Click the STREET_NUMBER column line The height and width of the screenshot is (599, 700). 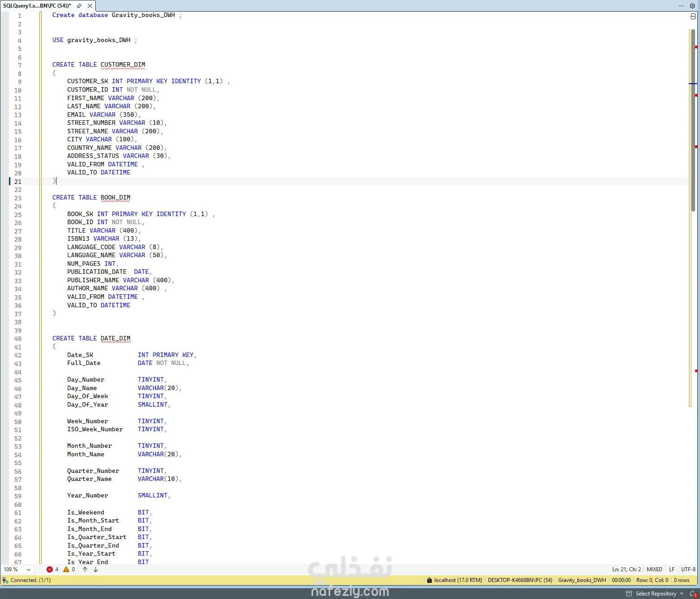(x=117, y=123)
